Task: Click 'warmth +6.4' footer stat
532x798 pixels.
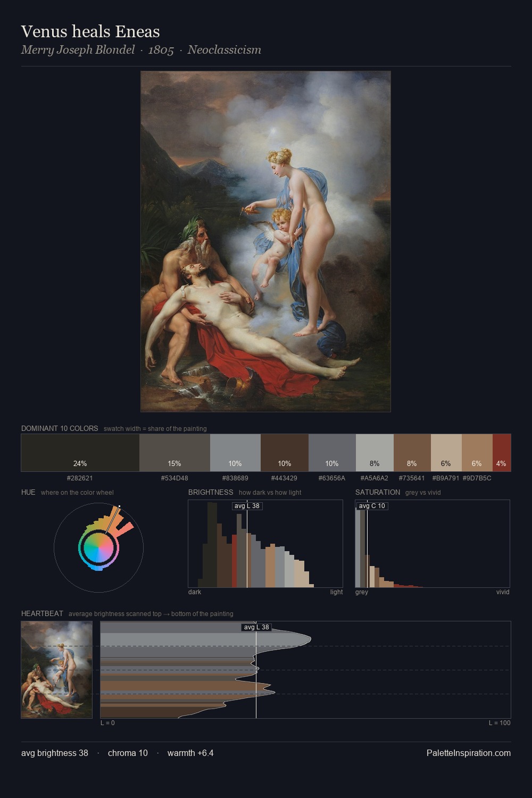Action: point(190,753)
